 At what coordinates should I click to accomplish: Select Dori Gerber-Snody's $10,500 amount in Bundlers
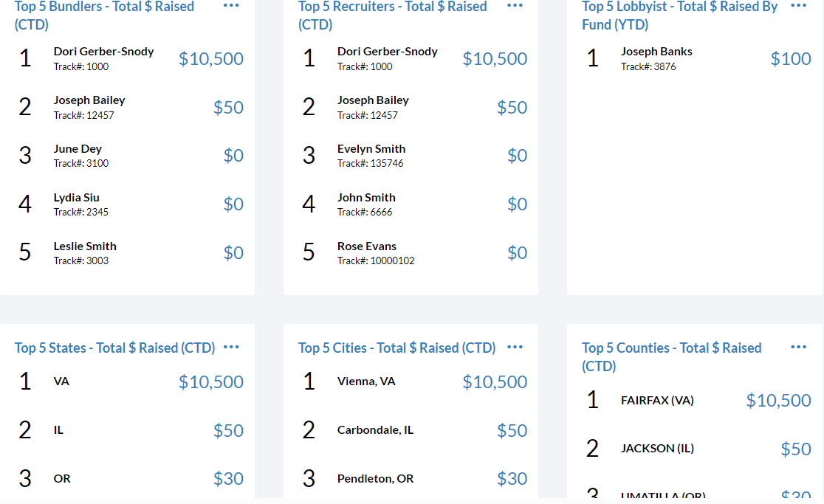[x=210, y=58]
